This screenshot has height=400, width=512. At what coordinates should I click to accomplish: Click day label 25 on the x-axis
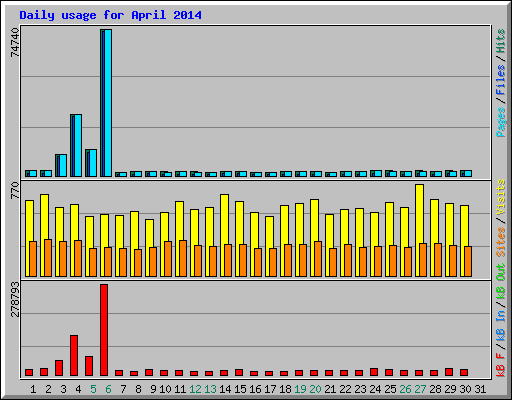[390, 389]
